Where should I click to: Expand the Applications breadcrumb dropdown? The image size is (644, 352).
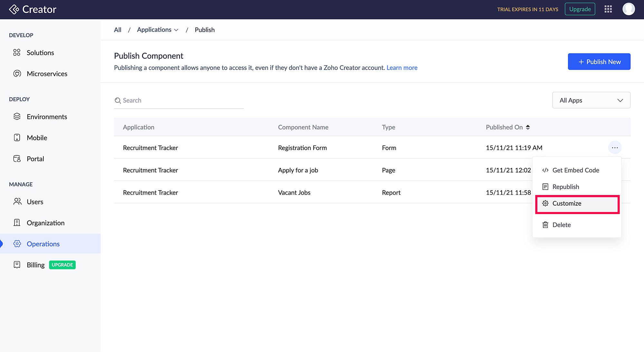[157, 30]
